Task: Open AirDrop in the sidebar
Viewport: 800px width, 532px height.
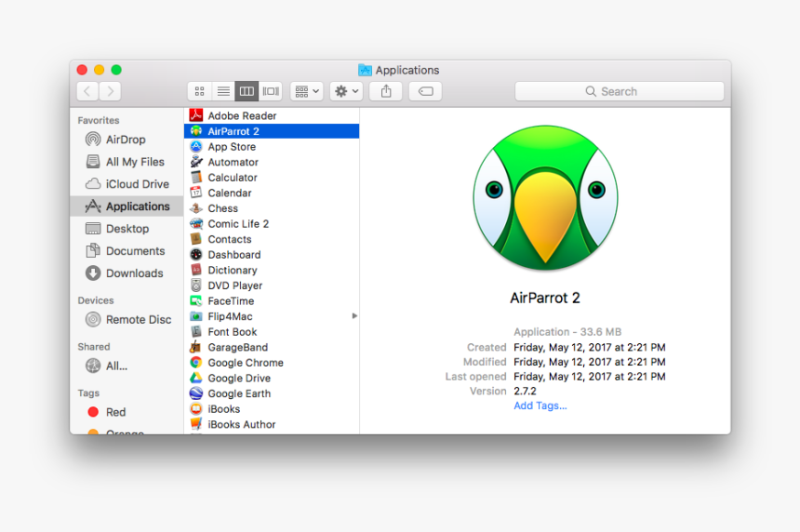Action: click(126, 140)
